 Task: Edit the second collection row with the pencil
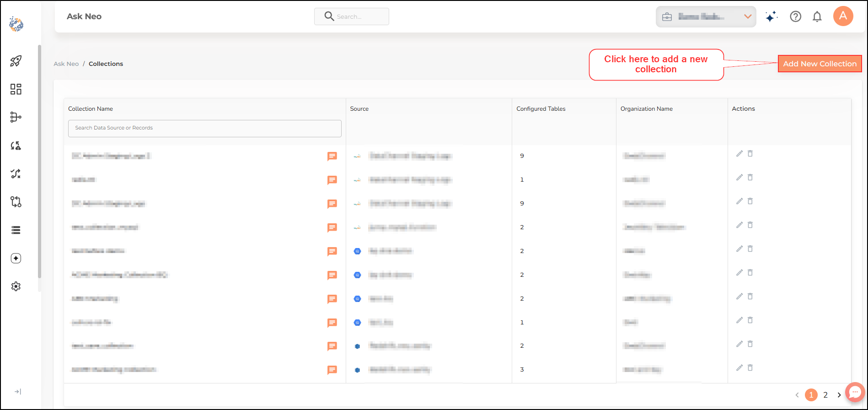point(739,178)
